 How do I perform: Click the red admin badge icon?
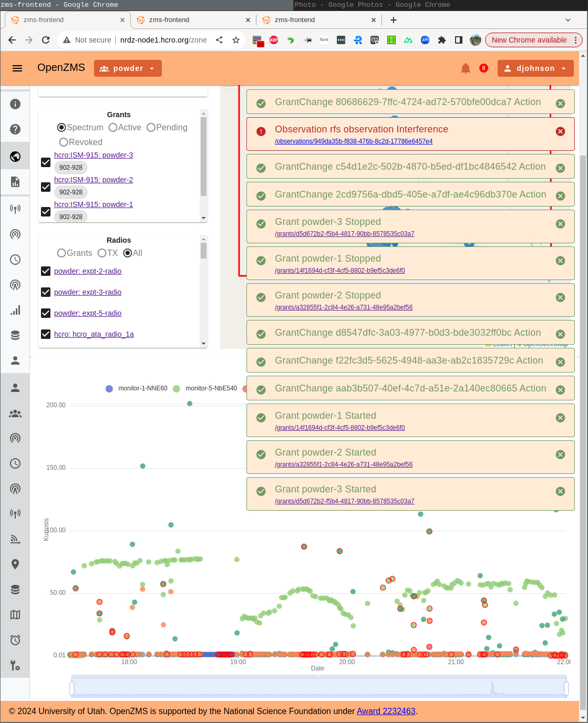coord(484,68)
